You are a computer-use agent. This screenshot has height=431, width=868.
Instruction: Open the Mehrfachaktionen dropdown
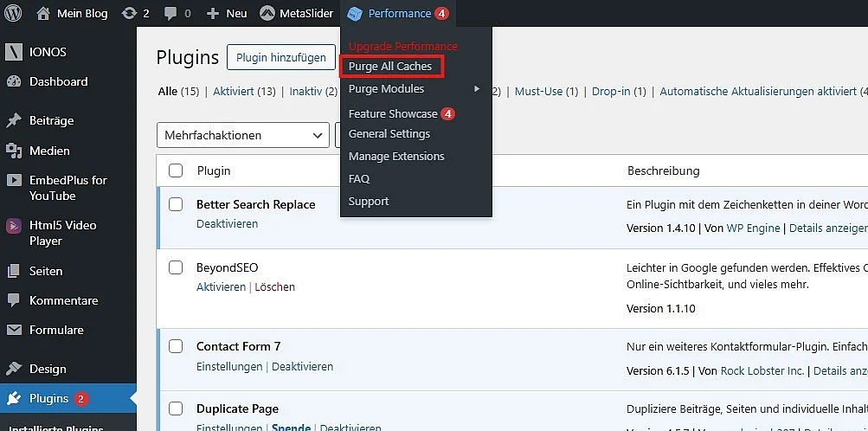coord(243,136)
